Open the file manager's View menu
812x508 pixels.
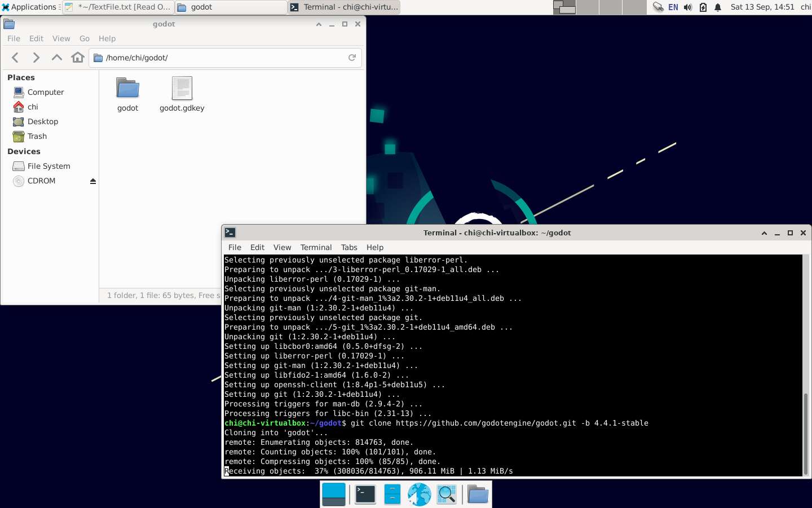pyautogui.click(x=61, y=38)
